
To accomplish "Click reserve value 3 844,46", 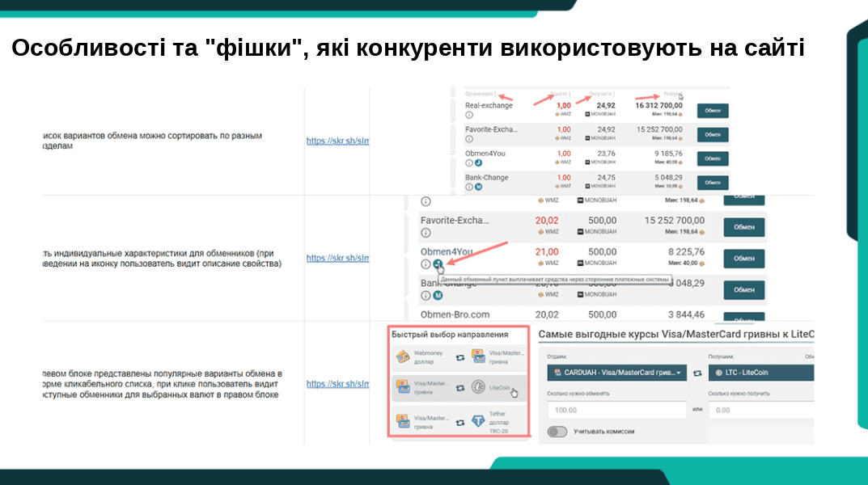I will 687,314.
